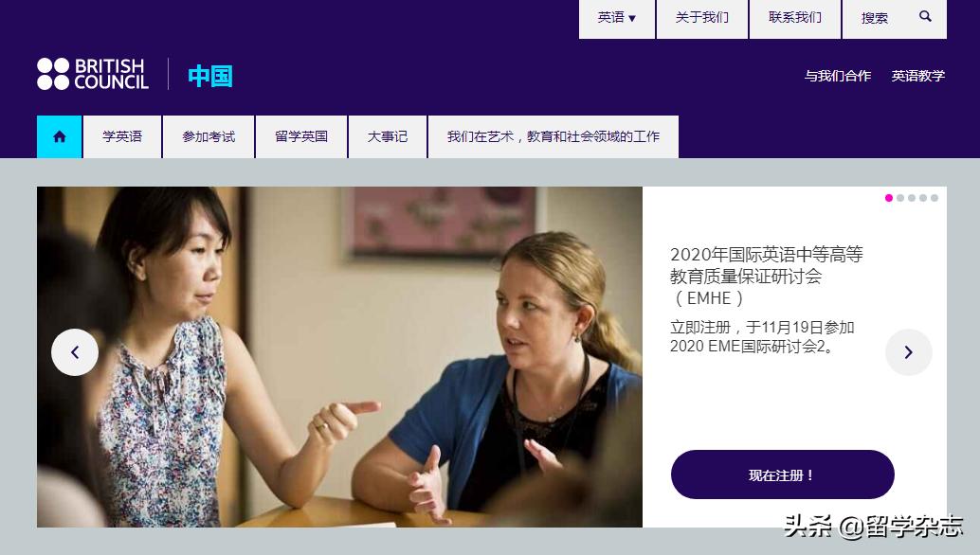The height and width of the screenshot is (555, 980).
Task: Click the home icon tab
Action: 60,136
